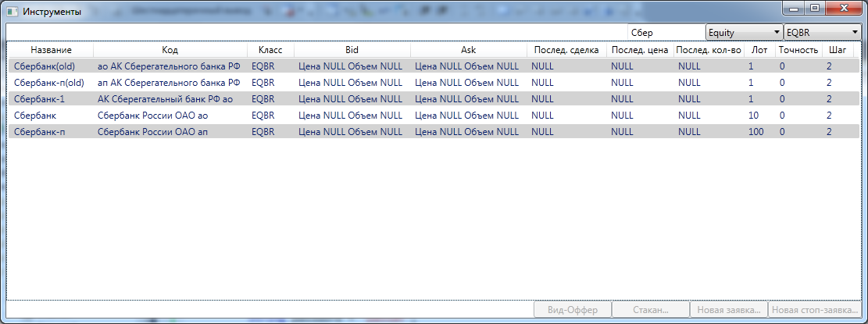868x324 pixels.
Task: Sort by the Класс column header
Action: point(270,50)
